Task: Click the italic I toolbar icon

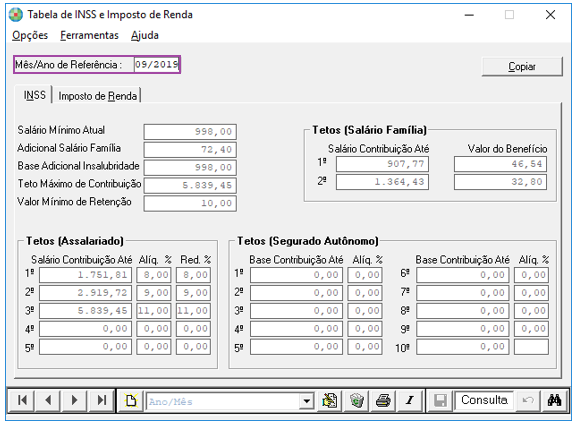Action: click(410, 400)
